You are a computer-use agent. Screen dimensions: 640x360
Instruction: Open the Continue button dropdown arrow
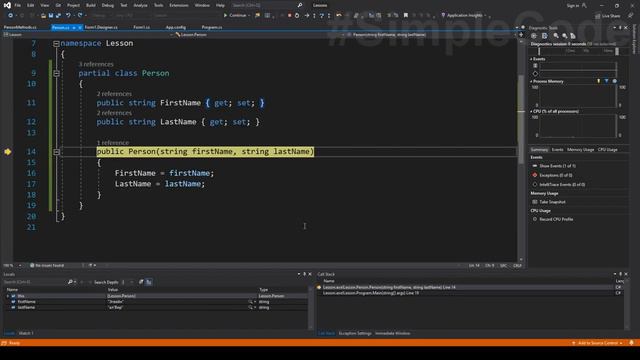249,16
